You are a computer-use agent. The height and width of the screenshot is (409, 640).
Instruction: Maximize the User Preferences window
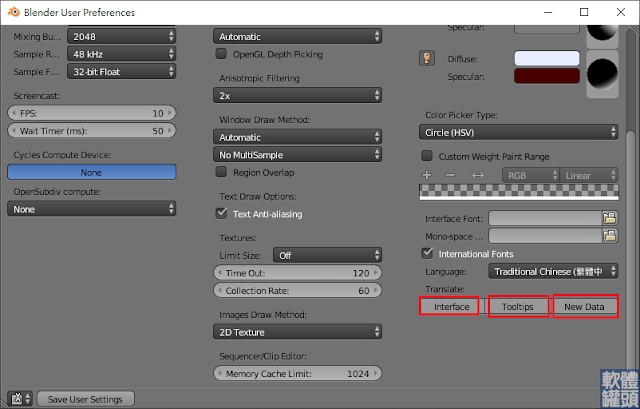click(x=584, y=12)
